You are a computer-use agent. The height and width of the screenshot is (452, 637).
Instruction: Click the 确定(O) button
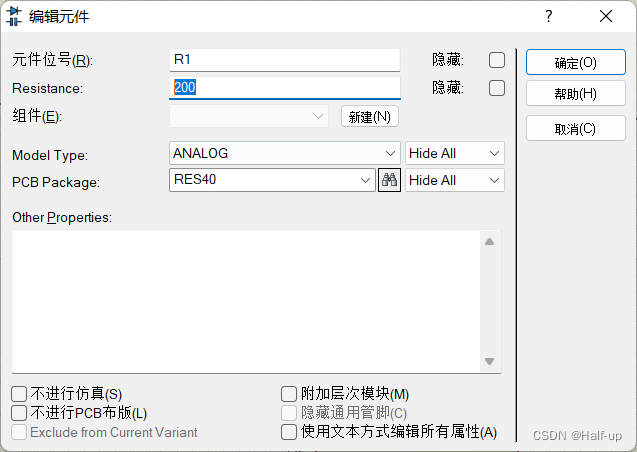click(x=576, y=63)
